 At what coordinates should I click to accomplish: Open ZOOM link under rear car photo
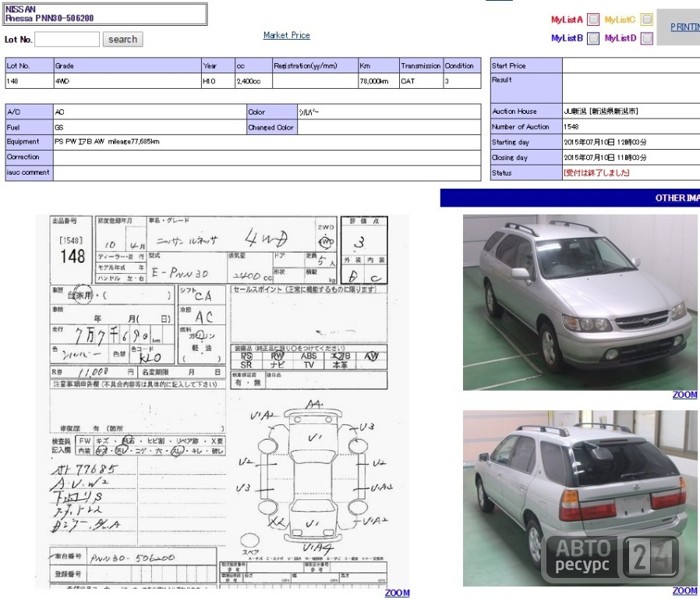[685, 591]
